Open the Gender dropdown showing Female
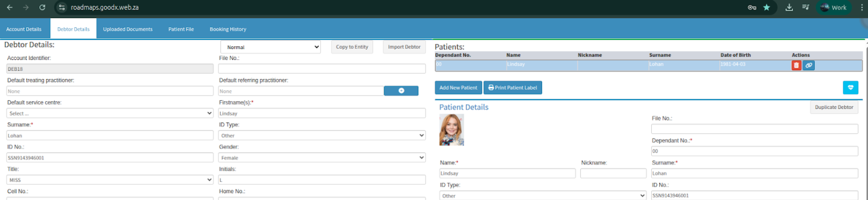Screen dimensions: 868x200 click(x=322, y=158)
